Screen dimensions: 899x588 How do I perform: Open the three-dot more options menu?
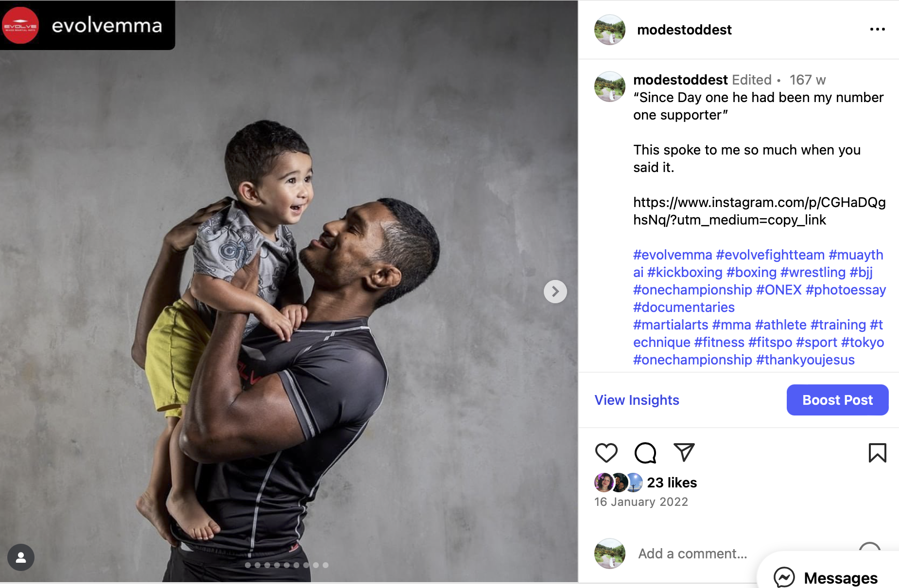coord(877,30)
